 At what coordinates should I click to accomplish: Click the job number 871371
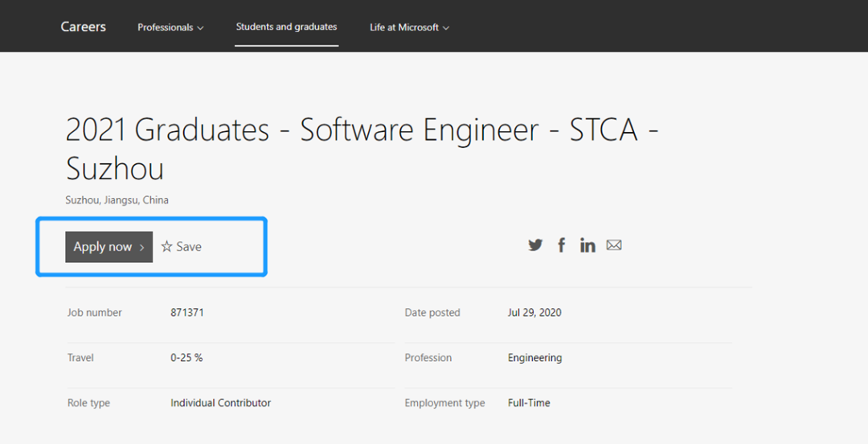click(187, 312)
